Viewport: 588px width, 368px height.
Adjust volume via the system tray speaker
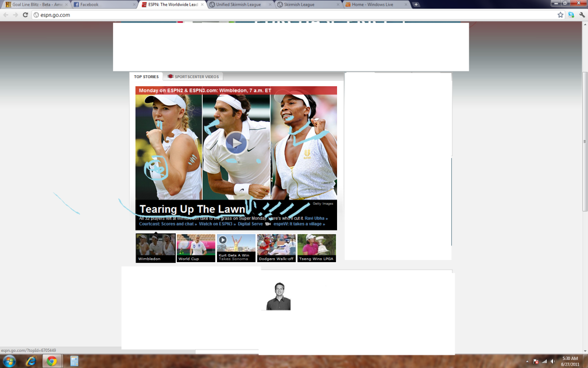(x=552, y=361)
